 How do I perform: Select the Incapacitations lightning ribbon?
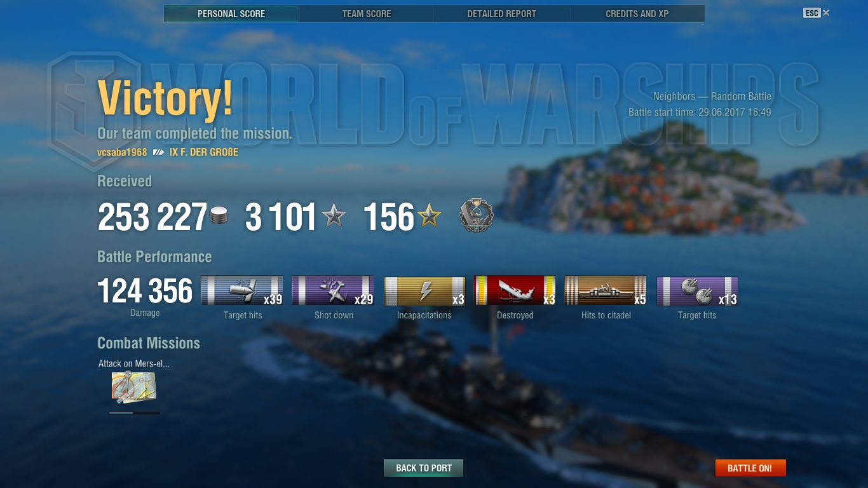[424, 290]
